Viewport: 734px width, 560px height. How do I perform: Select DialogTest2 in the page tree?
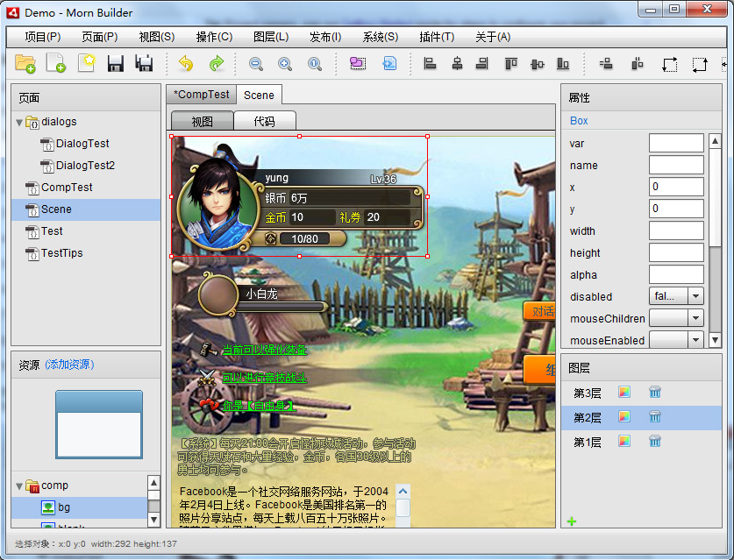pyautogui.click(x=85, y=166)
